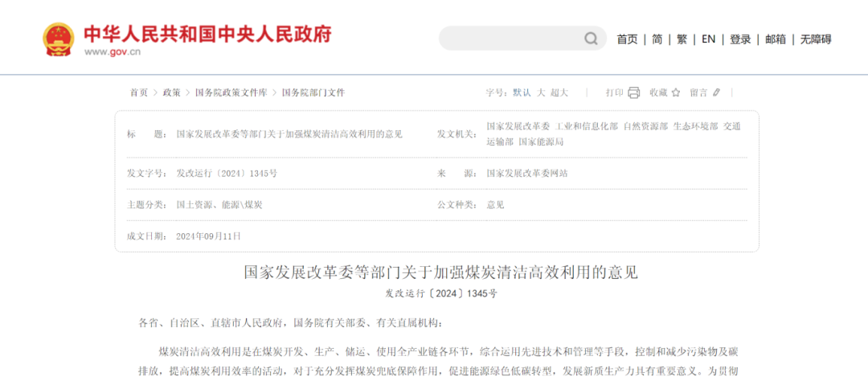Viewport: 868px width, 385px height.
Task: Click subject category 国土资源、能源\煤炭
Action: pyautogui.click(x=219, y=205)
